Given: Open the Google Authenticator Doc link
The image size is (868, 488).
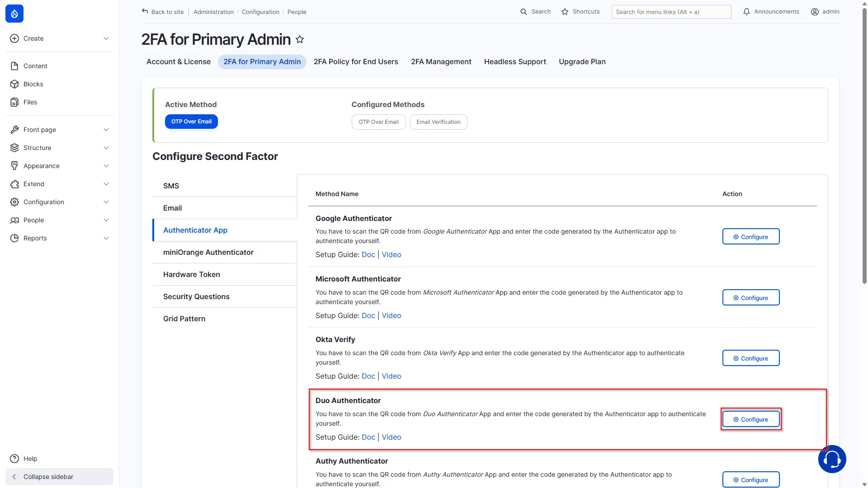Looking at the screenshot, I should click(x=368, y=255).
